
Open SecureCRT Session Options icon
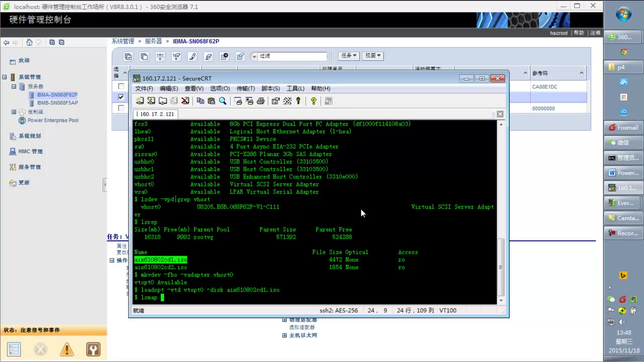coord(275,101)
